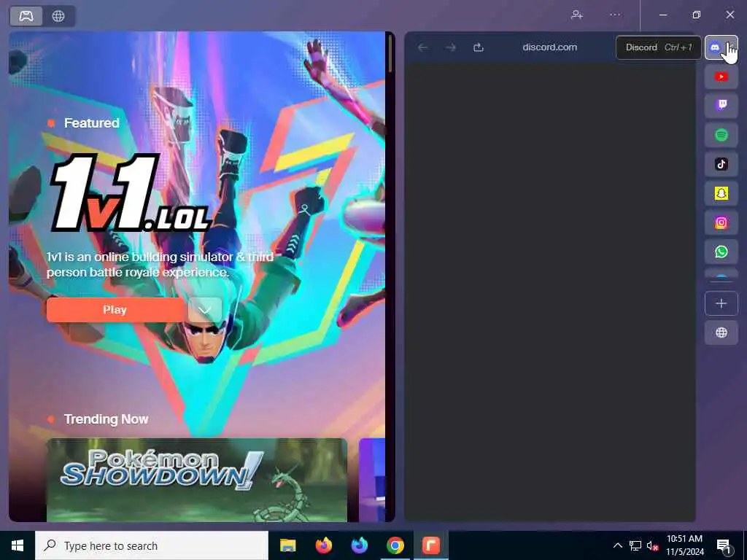
Task: Open the Windows notification center
Action: pos(724,546)
